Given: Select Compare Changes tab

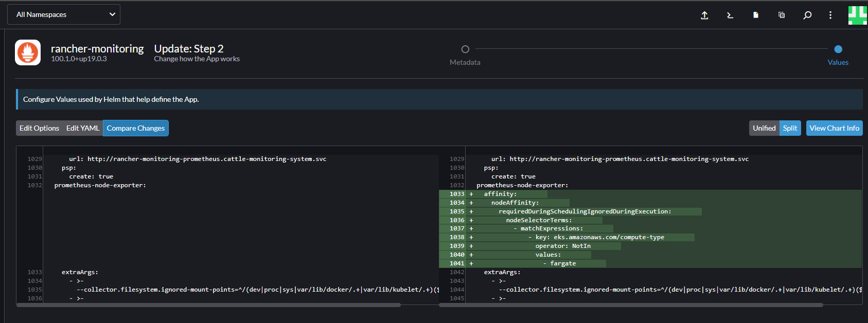Looking at the screenshot, I should click(x=136, y=128).
